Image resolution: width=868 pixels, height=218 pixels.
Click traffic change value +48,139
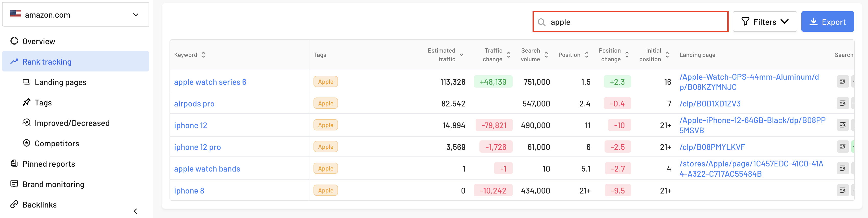pos(493,82)
